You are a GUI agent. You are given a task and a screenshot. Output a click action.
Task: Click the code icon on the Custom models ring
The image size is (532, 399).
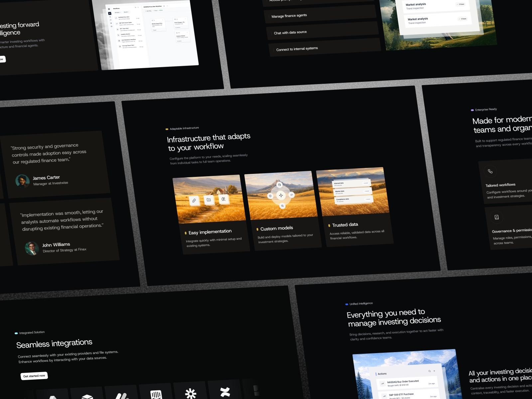coord(291,195)
